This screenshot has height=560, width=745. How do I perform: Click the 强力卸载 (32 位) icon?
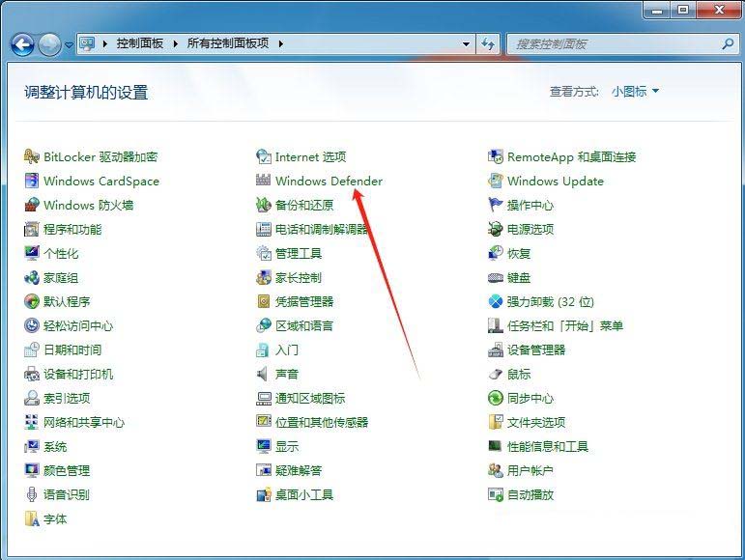[496, 301]
